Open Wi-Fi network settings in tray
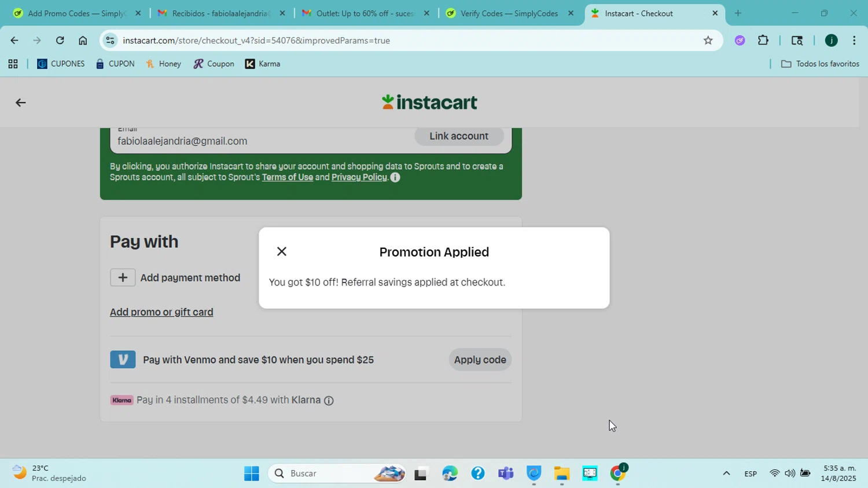This screenshot has height=488, width=868. coord(774,474)
